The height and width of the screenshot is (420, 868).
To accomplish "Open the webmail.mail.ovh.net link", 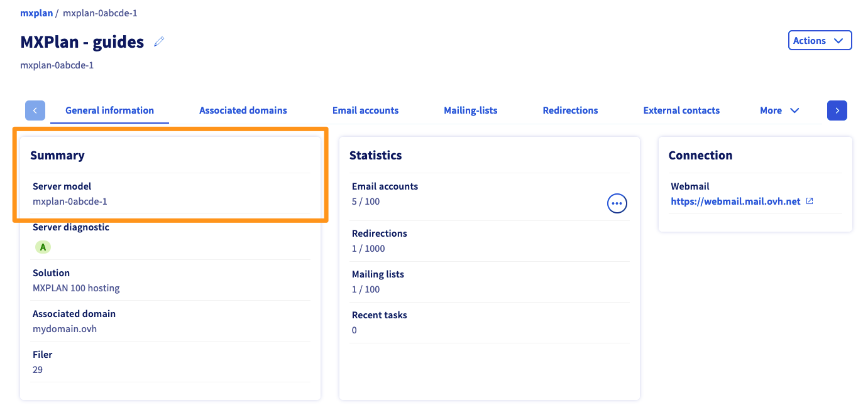I will pos(735,202).
